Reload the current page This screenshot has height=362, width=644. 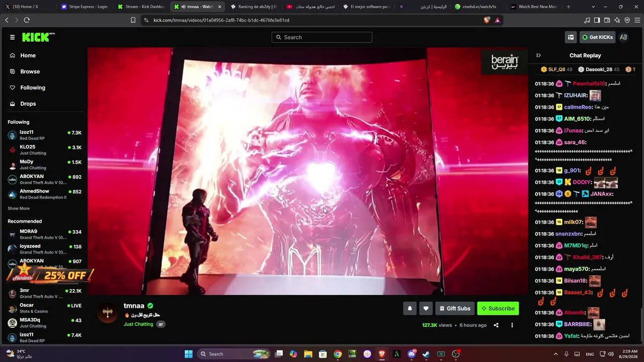[27, 20]
